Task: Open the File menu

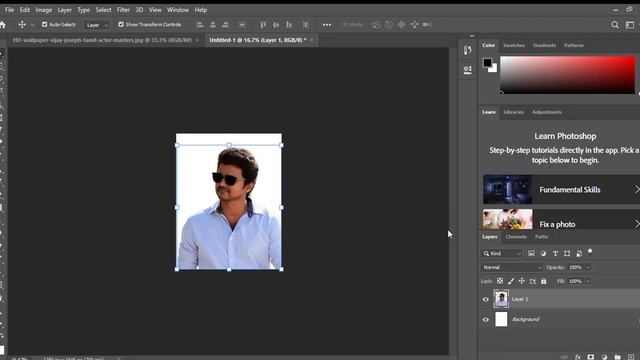Action: [x=9, y=10]
